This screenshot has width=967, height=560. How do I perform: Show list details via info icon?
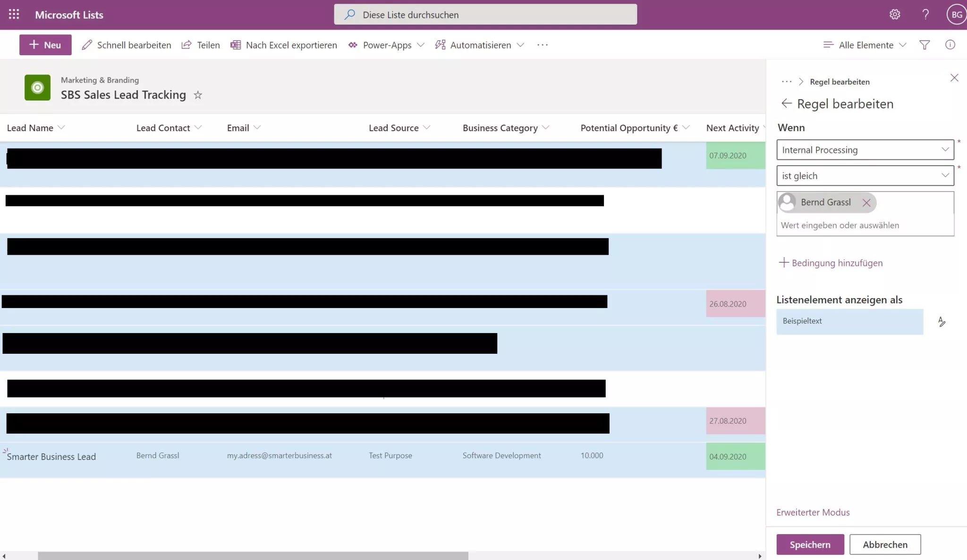[950, 44]
